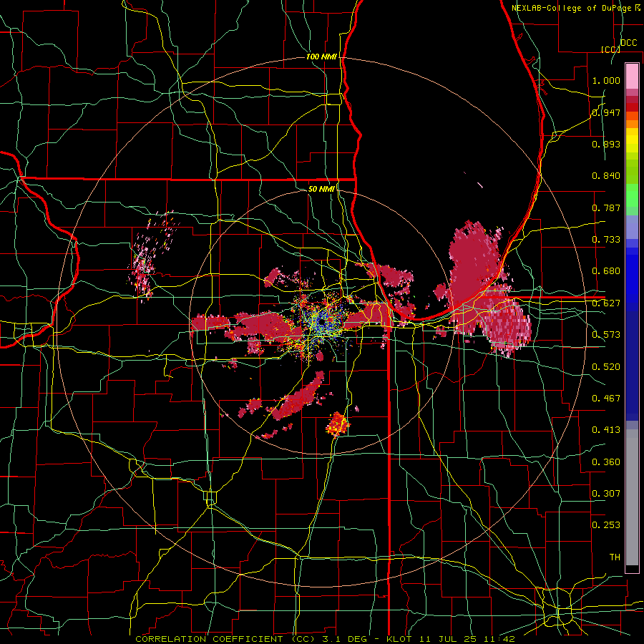This screenshot has width=644, height=644.
Task: Click the 11:42 timestamp
Action: point(498,639)
